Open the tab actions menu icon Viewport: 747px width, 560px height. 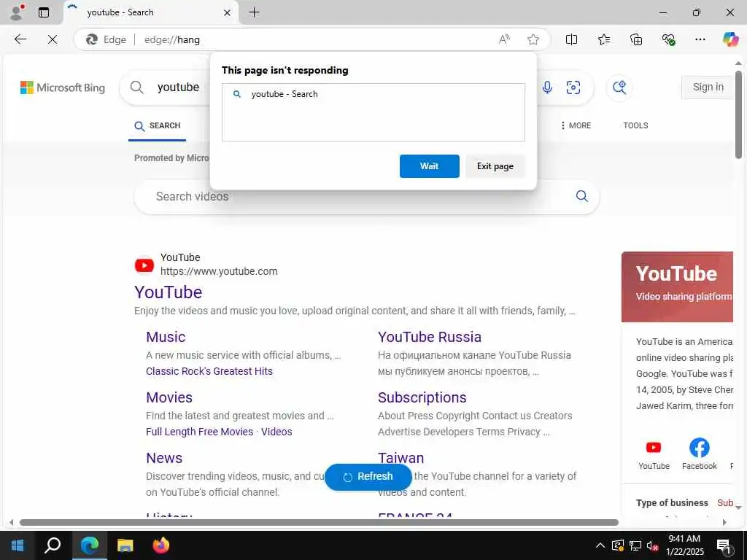coord(44,12)
